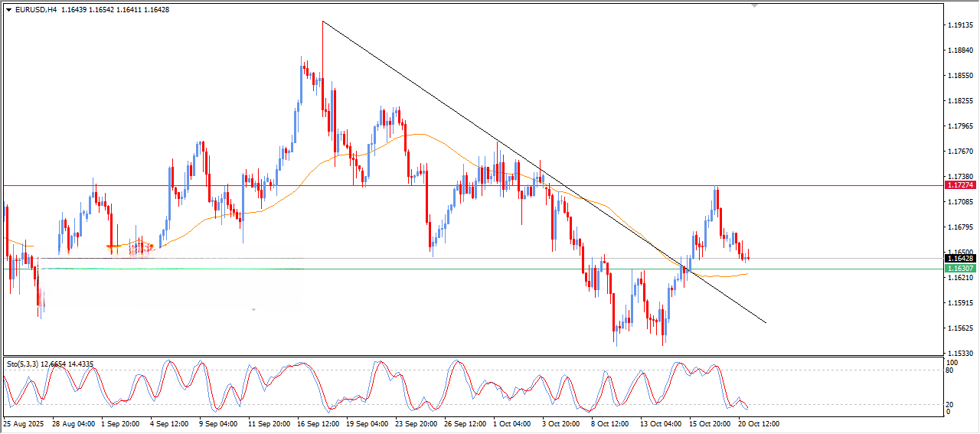This screenshot has width=980, height=434.
Task: Open the dropdown arrow beside EURUSD,H4
Action: click(8, 10)
